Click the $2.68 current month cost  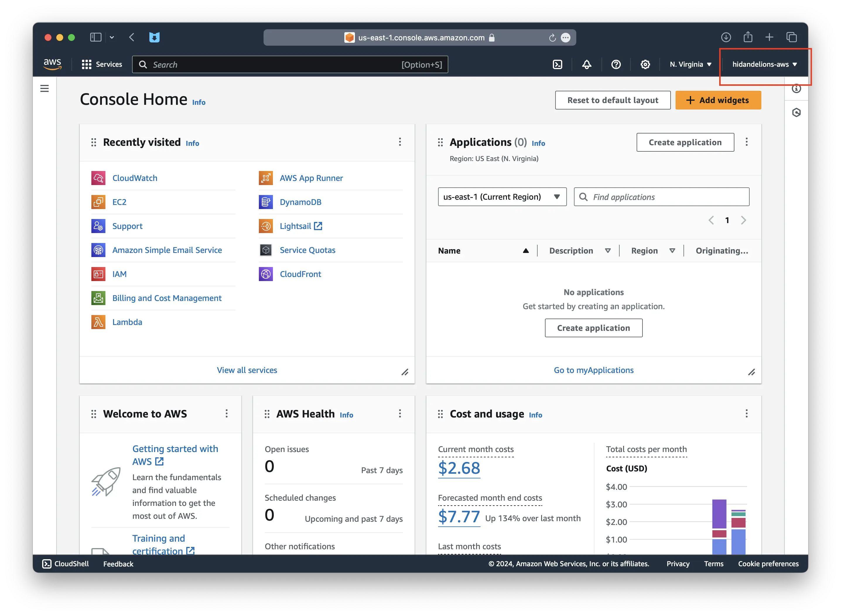click(x=459, y=468)
